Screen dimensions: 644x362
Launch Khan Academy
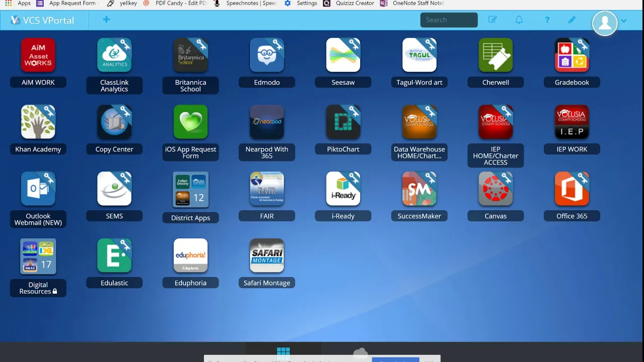[x=38, y=122]
